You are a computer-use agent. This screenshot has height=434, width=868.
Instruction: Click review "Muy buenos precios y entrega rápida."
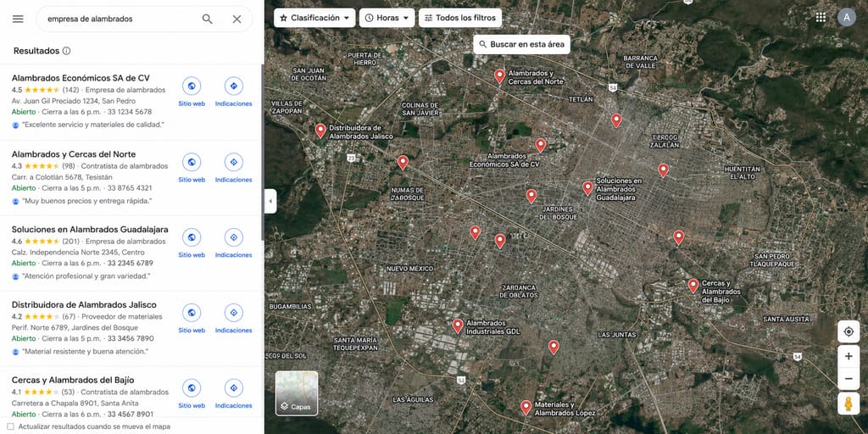tap(87, 201)
